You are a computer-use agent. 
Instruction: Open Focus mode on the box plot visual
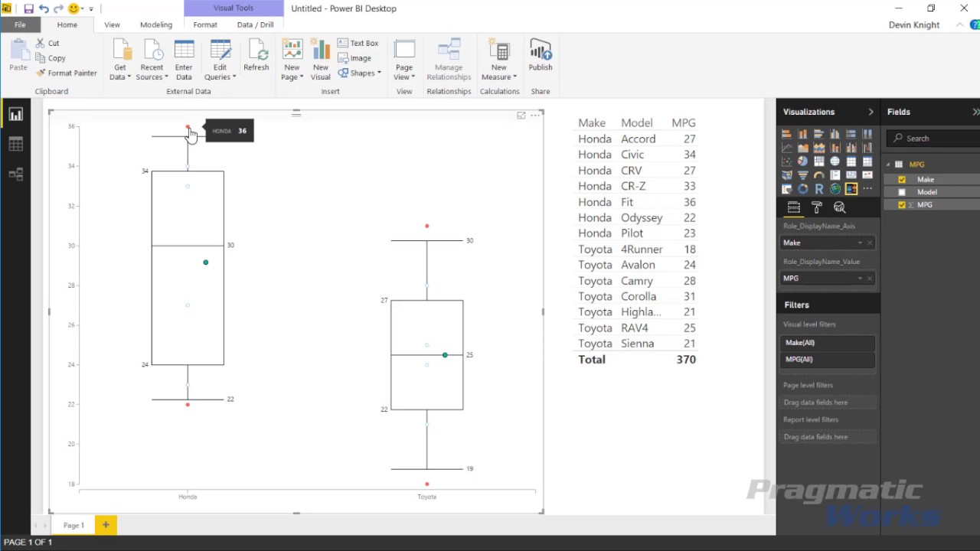point(521,116)
